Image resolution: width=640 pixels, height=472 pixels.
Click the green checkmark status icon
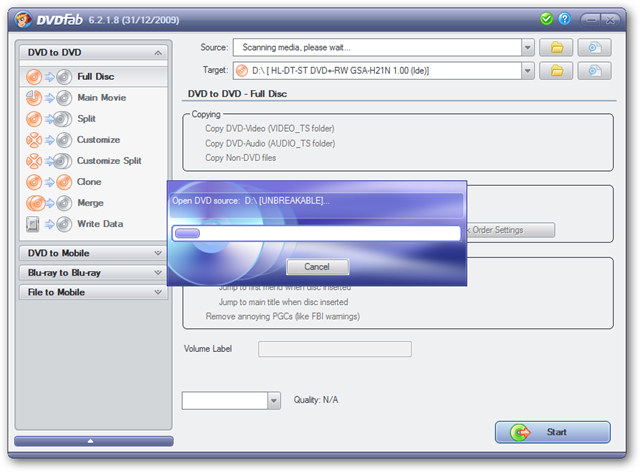546,19
